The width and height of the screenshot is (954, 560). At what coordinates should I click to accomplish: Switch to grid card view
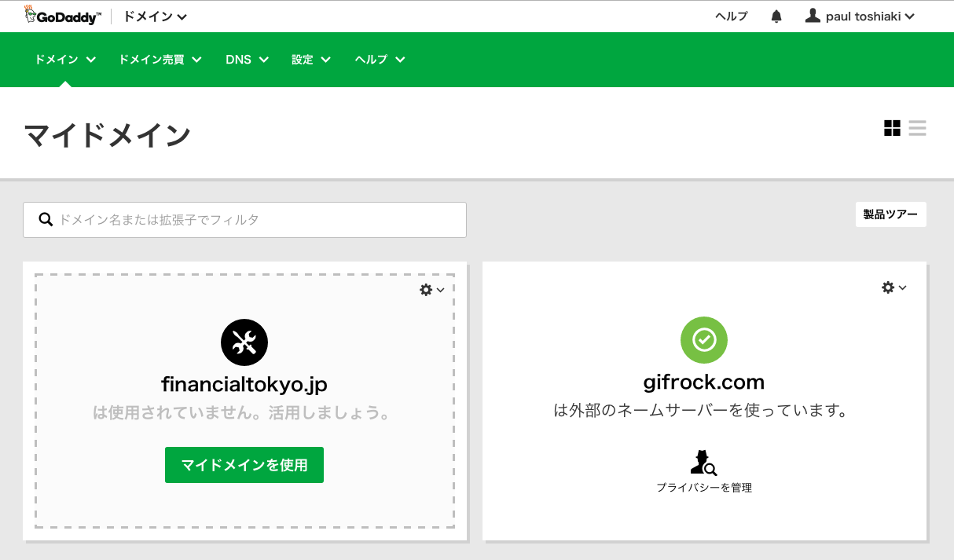[892, 128]
